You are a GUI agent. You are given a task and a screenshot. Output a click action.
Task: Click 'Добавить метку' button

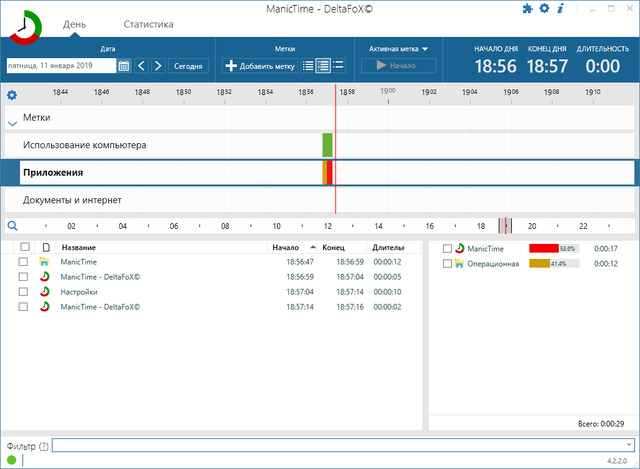point(260,66)
